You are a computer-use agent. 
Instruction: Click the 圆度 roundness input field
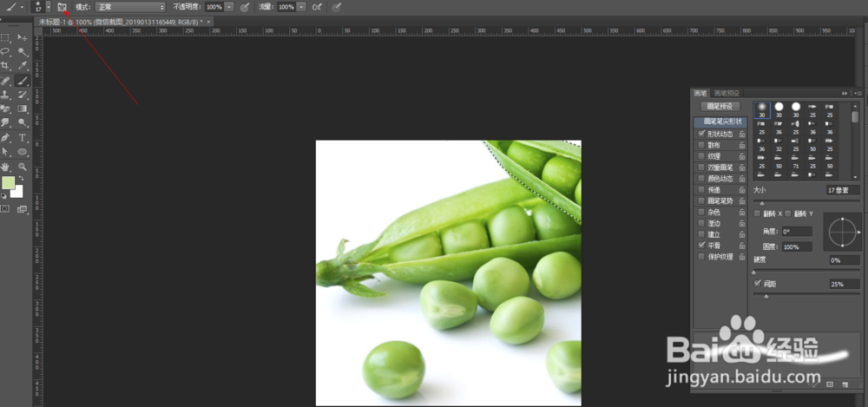(x=797, y=247)
